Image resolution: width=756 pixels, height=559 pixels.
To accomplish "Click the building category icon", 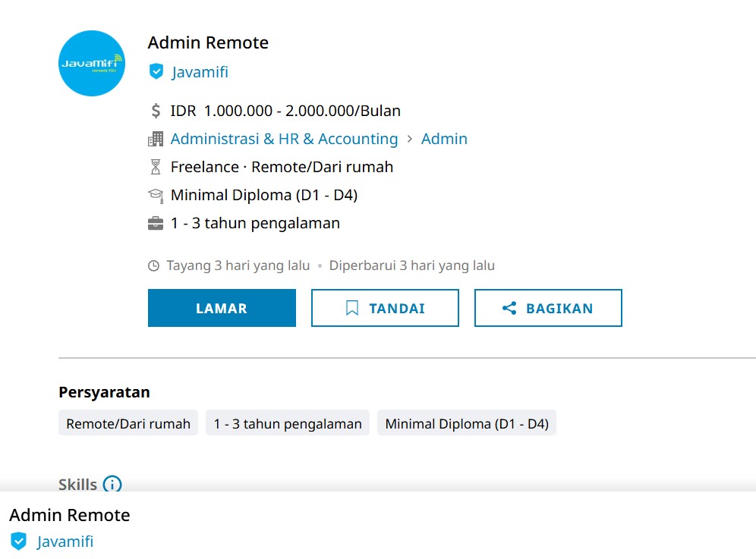I will tap(156, 140).
